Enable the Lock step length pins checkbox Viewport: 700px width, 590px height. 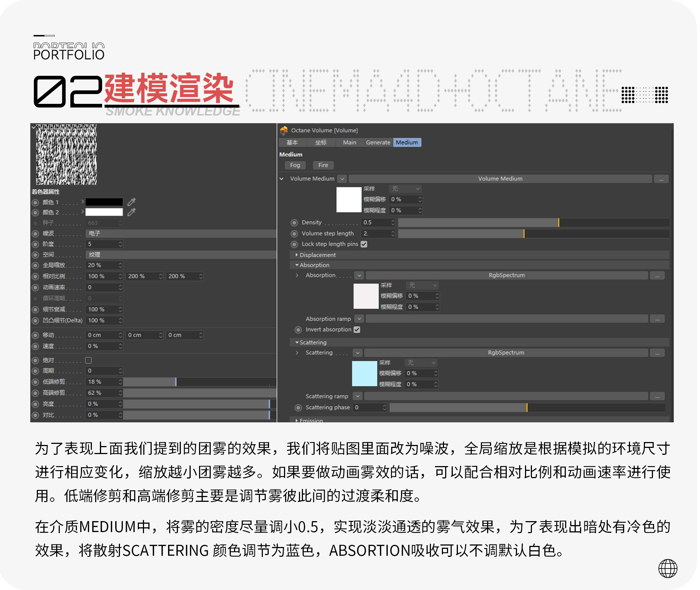coord(363,244)
